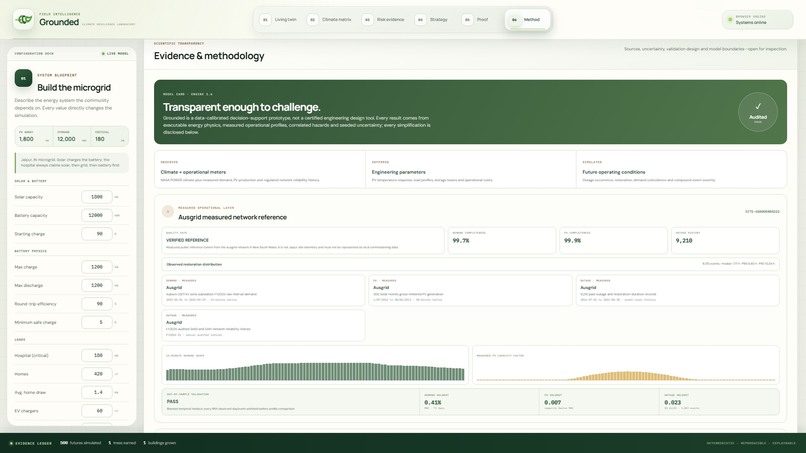The height and width of the screenshot is (453, 806).
Task: Click the trees earned counter
Action: pyautogui.click(x=122, y=443)
